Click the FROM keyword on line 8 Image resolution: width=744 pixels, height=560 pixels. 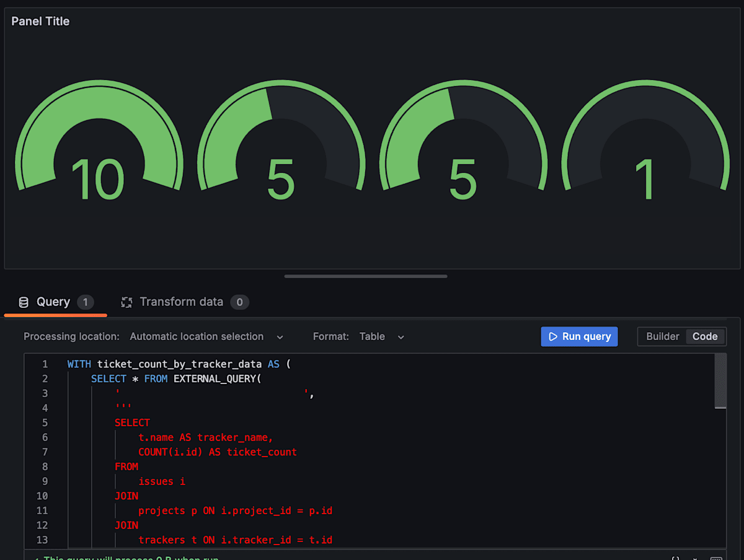[126, 466]
